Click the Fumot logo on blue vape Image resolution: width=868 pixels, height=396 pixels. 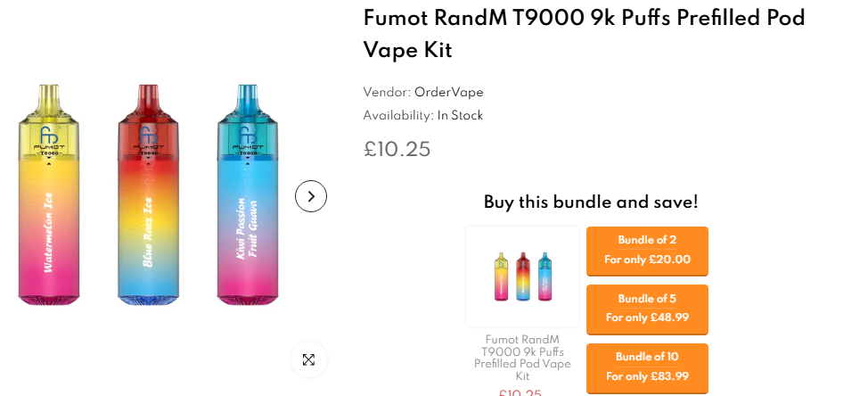click(x=247, y=136)
